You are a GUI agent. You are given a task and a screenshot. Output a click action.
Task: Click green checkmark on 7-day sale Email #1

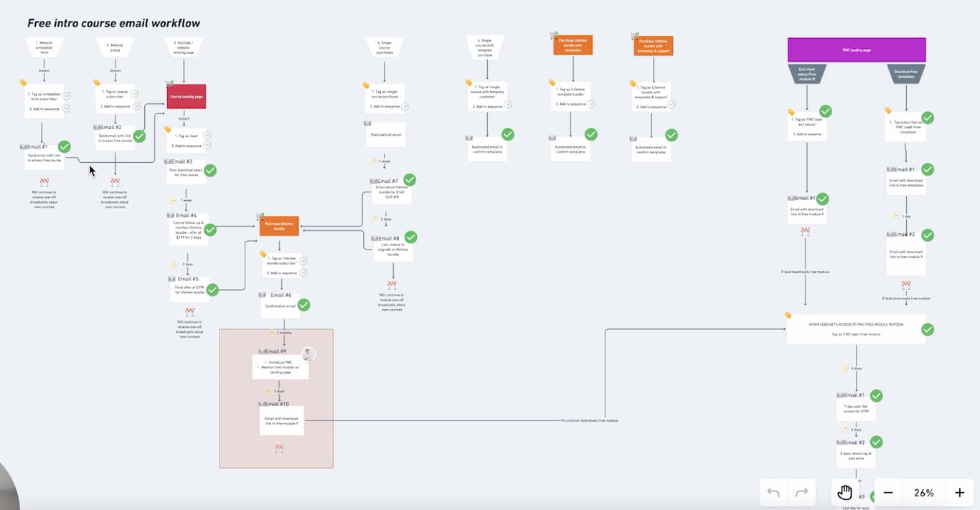(876, 396)
